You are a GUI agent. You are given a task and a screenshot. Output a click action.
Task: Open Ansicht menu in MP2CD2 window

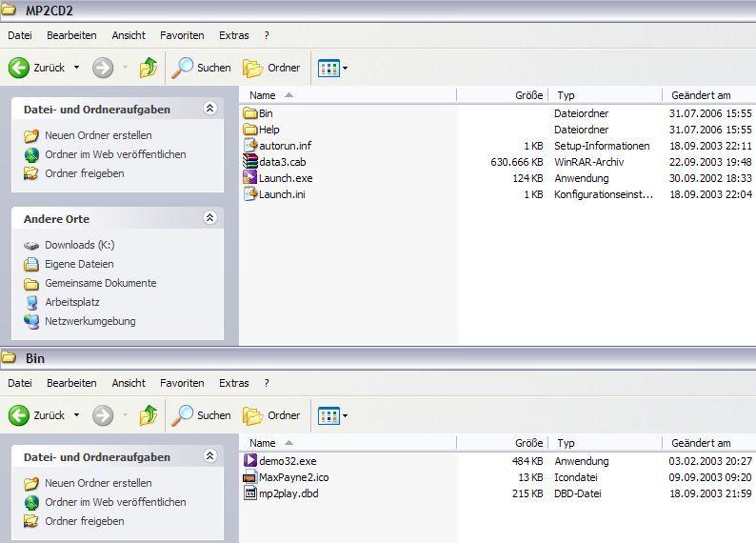(x=129, y=35)
